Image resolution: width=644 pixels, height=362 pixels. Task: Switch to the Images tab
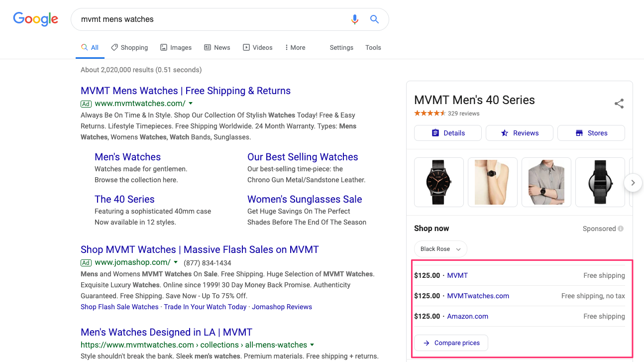coord(176,48)
